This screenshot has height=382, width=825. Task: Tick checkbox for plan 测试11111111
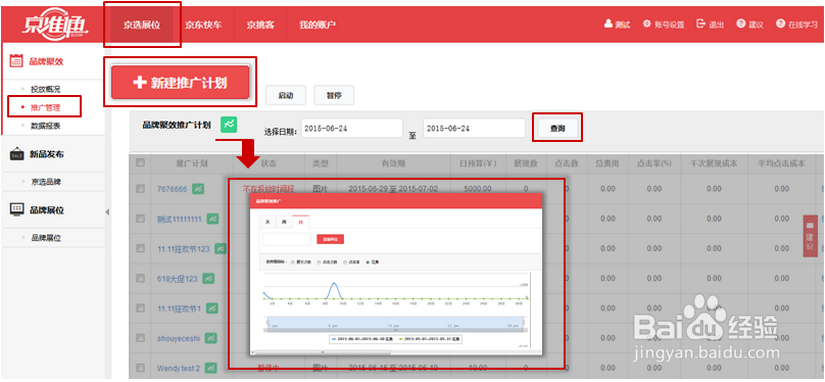coord(140,218)
